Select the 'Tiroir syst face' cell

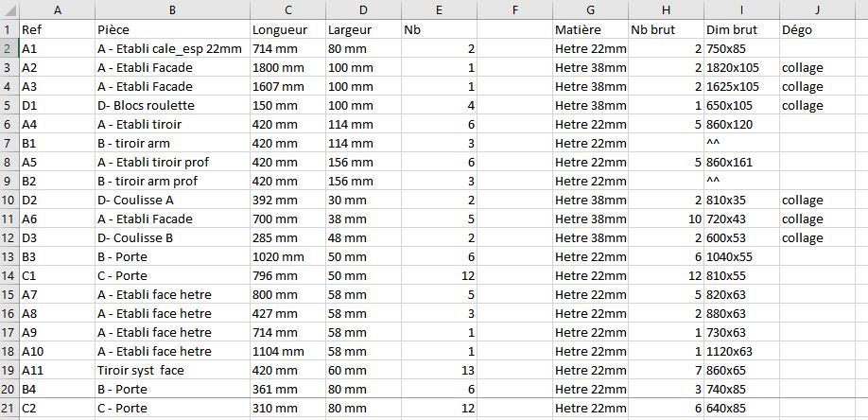click(171, 370)
